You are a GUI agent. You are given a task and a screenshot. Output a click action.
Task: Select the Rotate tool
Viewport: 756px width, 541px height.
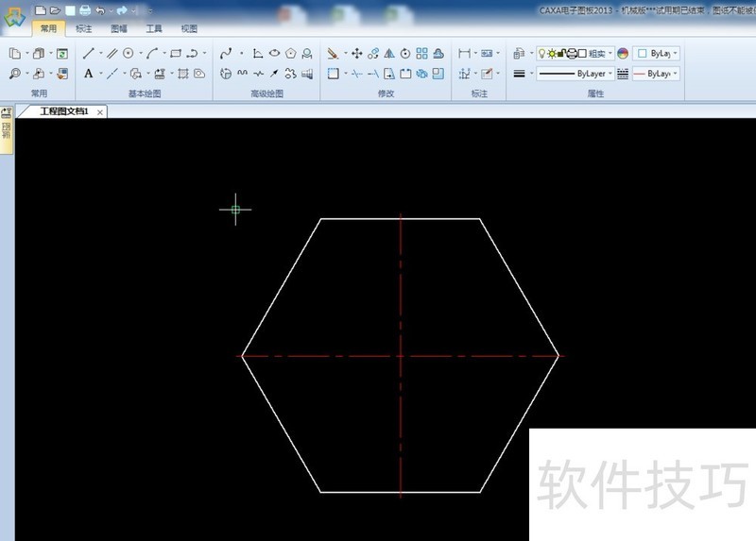[x=405, y=54]
